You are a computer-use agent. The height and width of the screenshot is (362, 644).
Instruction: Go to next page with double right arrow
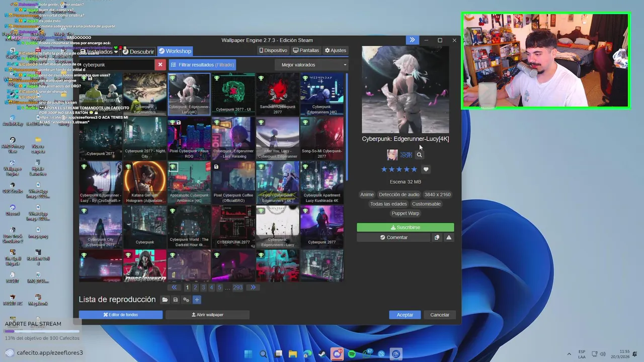[253, 288]
